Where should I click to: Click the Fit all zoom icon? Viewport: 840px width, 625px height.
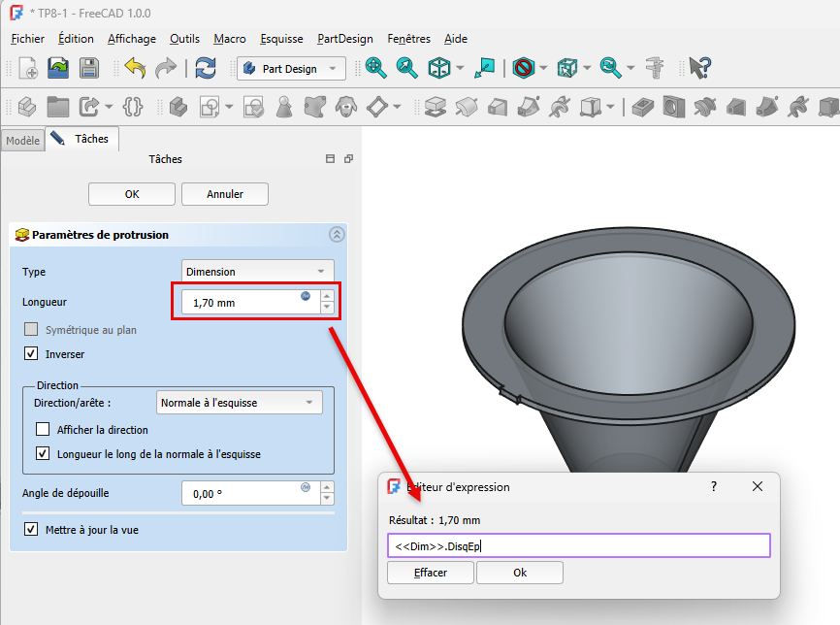(x=375, y=68)
